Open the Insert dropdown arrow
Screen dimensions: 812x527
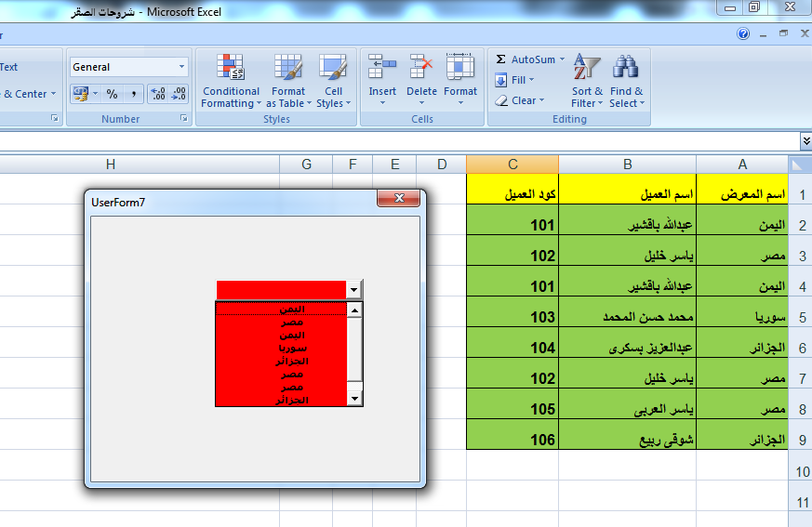pos(382,103)
